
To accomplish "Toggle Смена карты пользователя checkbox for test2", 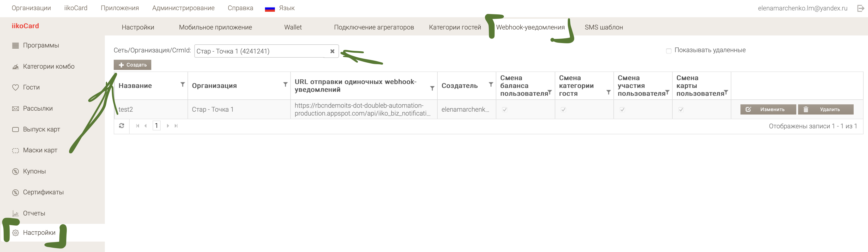I will [x=681, y=110].
